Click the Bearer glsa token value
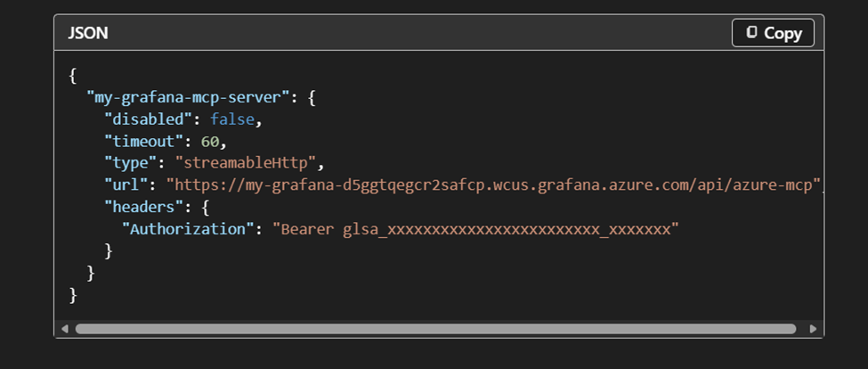Screen dimensions: 868x369 coord(475,229)
